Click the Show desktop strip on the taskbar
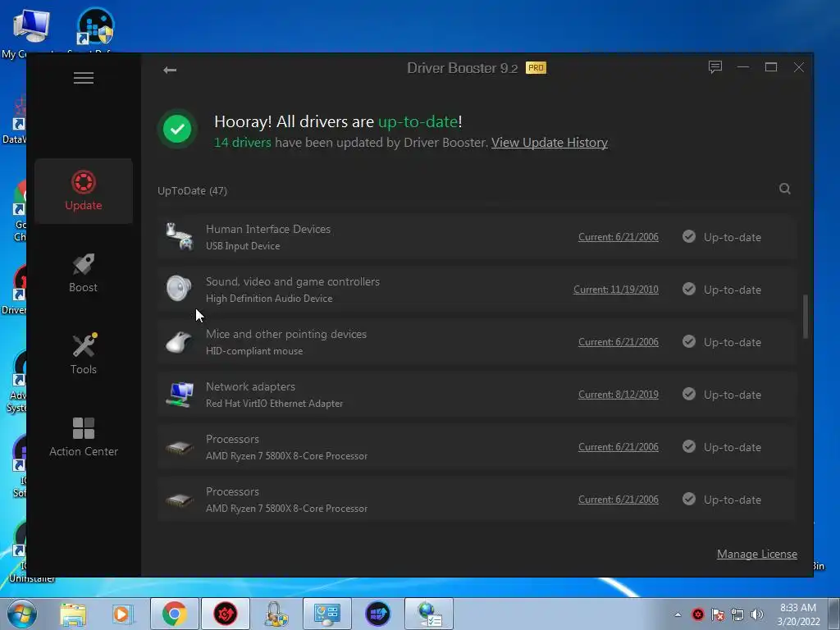Image resolution: width=840 pixels, height=630 pixels. (x=834, y=614)
